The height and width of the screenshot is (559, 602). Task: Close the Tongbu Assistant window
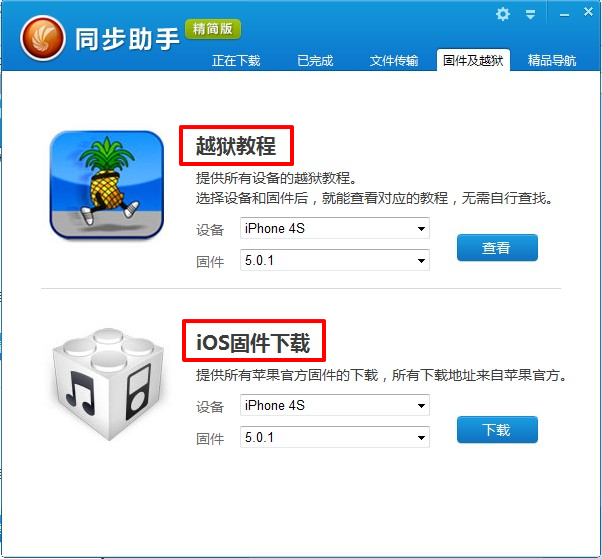tap(588, 12)
